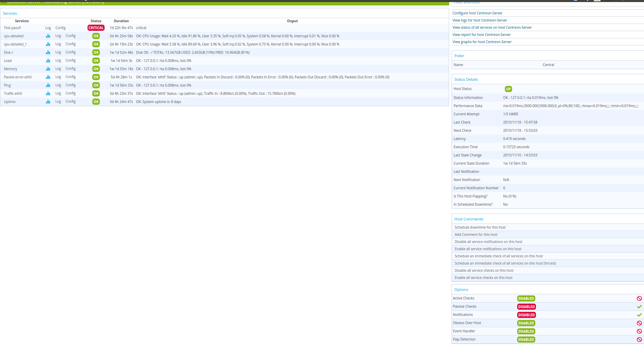Open graph icon for Load service

click(48, 61)
